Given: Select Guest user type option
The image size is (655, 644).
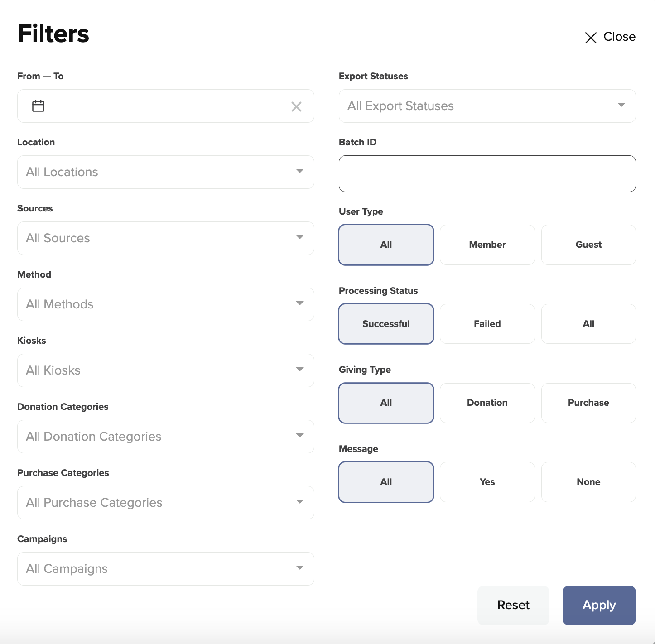Looking at the screenshot, I should pyautogui.click(x=588, y=245).
